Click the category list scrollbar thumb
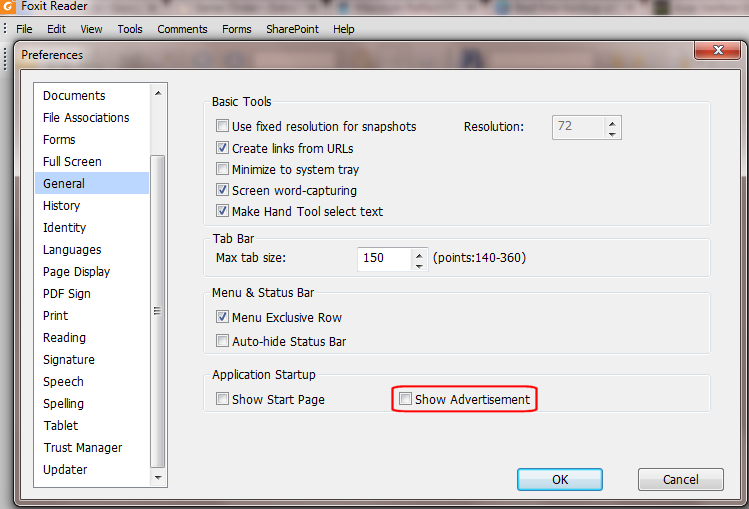Screen dimensions: 749x509 pyautogui.click(x=158, y=311)
